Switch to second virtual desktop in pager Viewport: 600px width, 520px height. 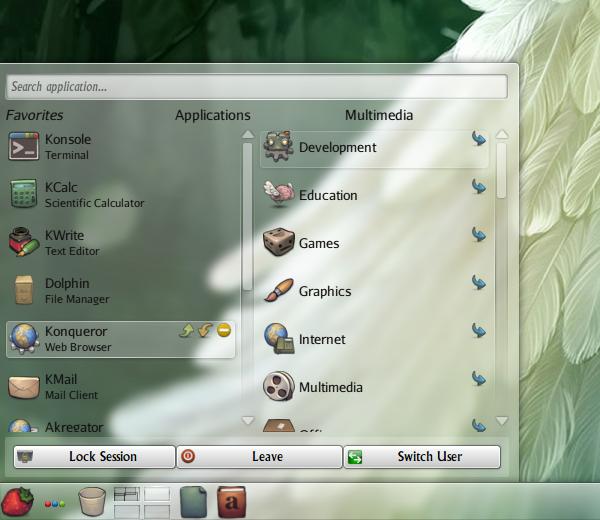[x=157, y=494]
